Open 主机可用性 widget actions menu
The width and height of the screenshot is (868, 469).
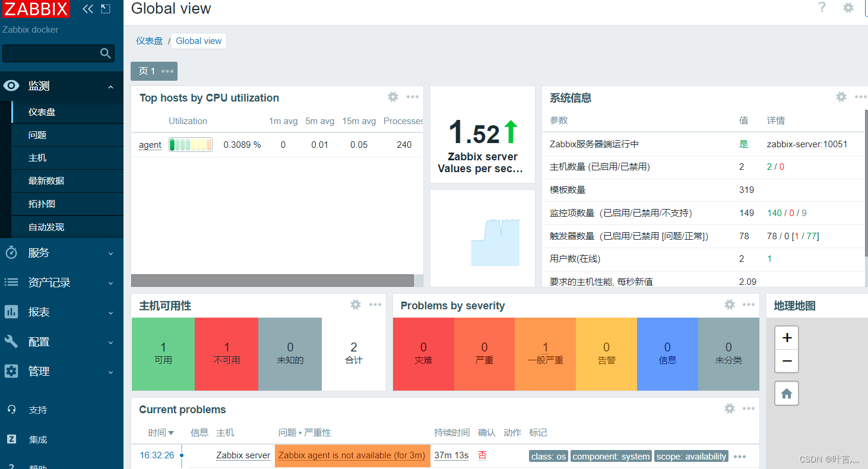click(x=375, y=305)
